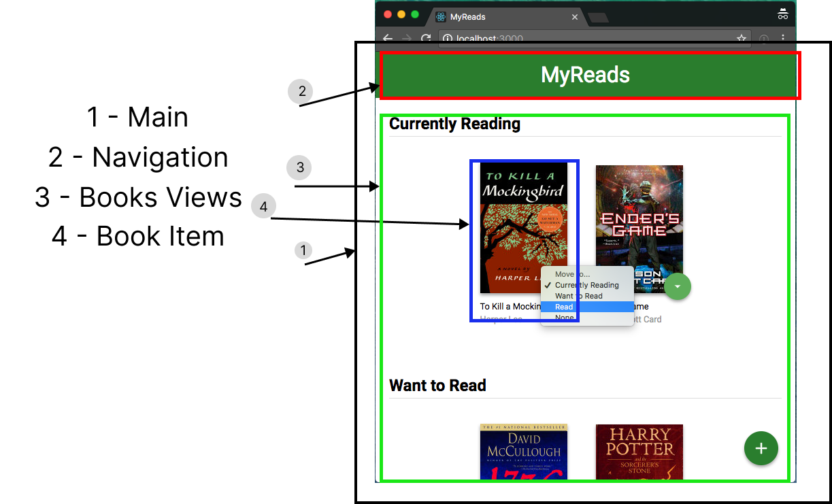Click the Want to Read shelf heading
Screen dimensions: 832x504
click(x=437, y=386)
